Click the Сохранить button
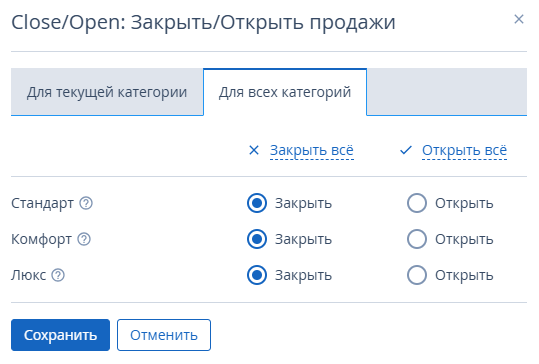The image size is (539, 364). pos(60,335)
